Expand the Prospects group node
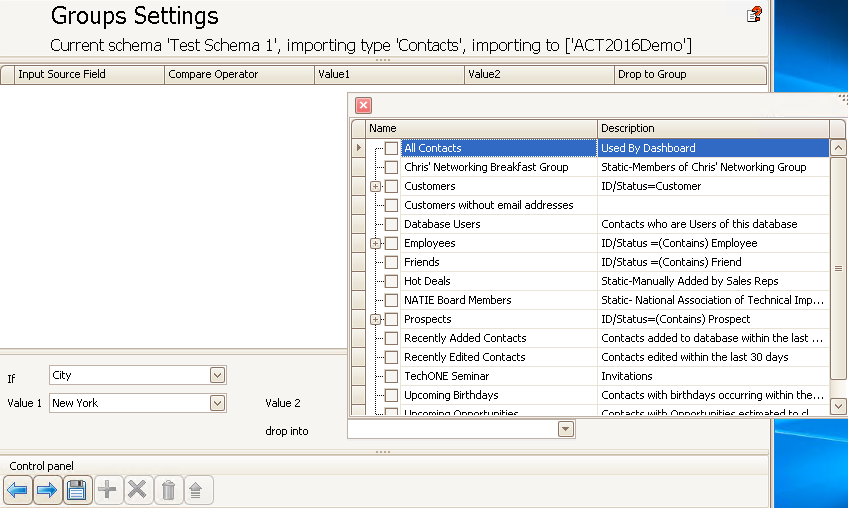The image size is (848, 508). (x=375, y=319)
